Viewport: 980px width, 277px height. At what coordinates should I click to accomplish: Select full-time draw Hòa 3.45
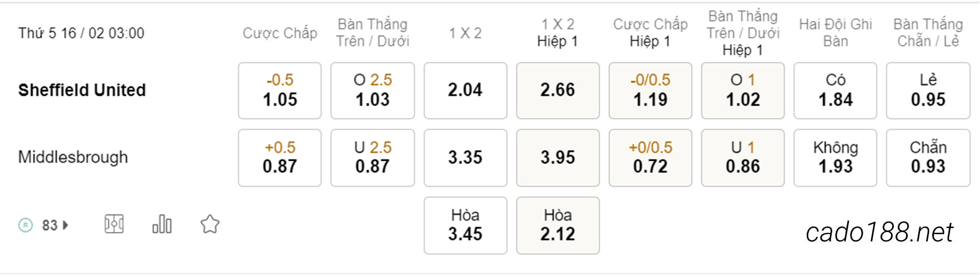pos(466,225)
